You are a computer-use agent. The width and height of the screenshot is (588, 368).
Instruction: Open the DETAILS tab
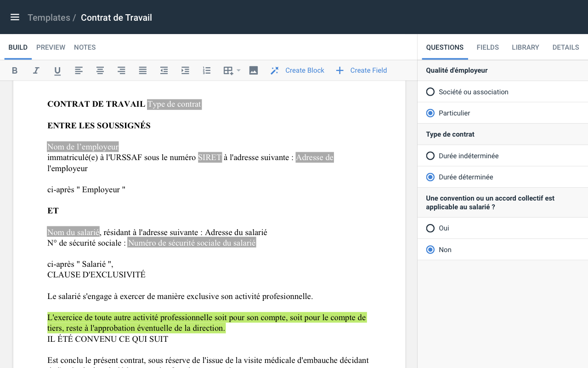point(565,47)
